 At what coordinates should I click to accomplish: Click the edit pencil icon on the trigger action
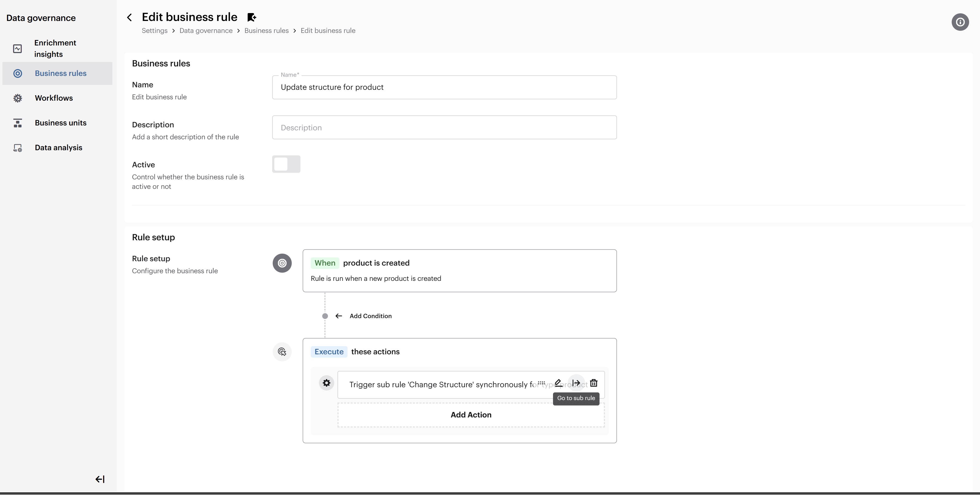point(558,383)
